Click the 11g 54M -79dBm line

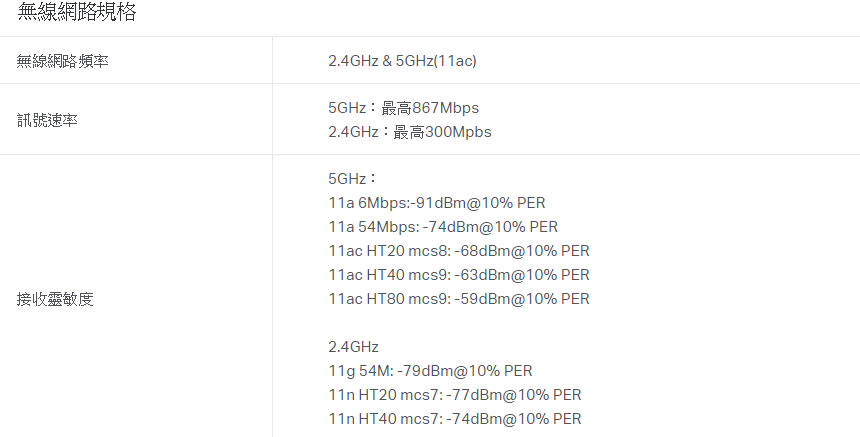coord(430,371)
